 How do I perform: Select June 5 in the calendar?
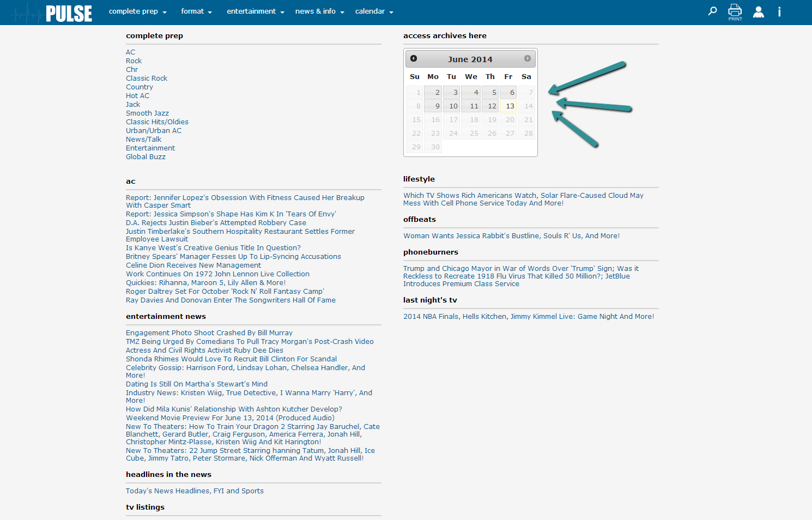(490, 92)
